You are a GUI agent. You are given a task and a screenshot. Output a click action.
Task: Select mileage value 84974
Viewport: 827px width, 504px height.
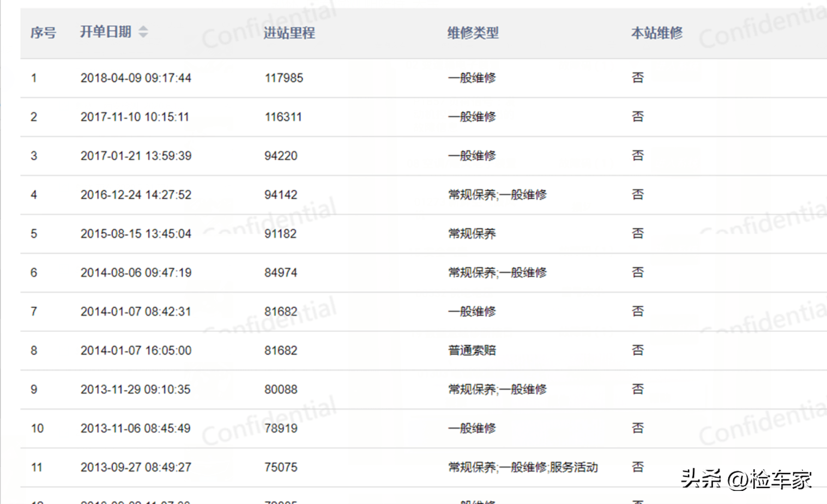[x=281, y=272]
